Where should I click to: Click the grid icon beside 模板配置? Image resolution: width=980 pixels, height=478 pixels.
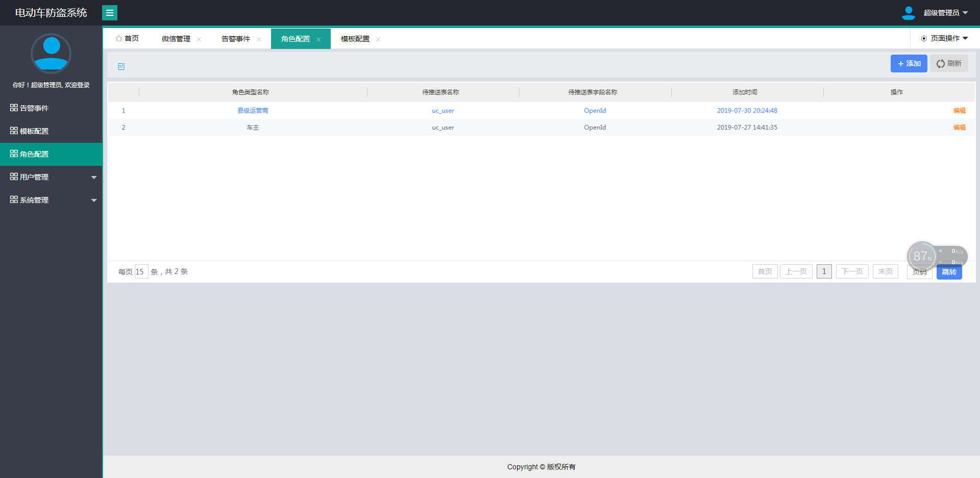pos(14,131)
